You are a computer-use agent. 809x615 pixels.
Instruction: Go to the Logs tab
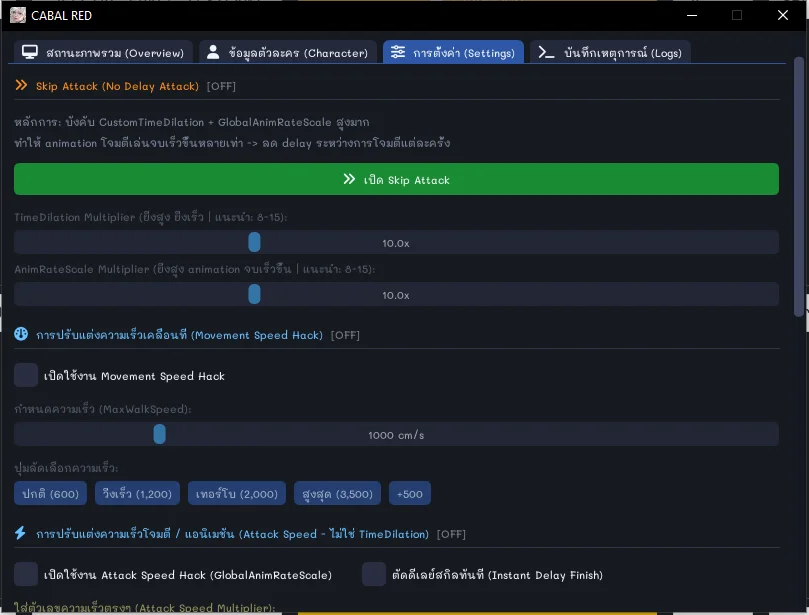point(610,53)
